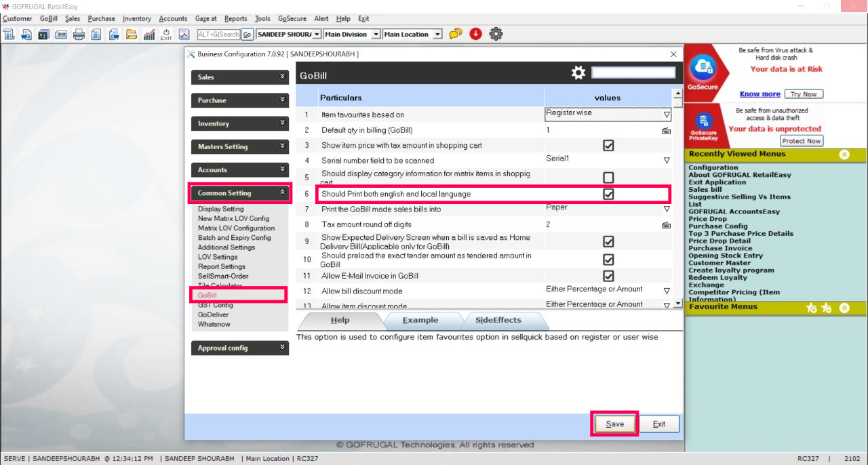The image size is (868, 465).
Task: Click the shopping cart document toolbar icon
Action: click(x=26, y=34)
